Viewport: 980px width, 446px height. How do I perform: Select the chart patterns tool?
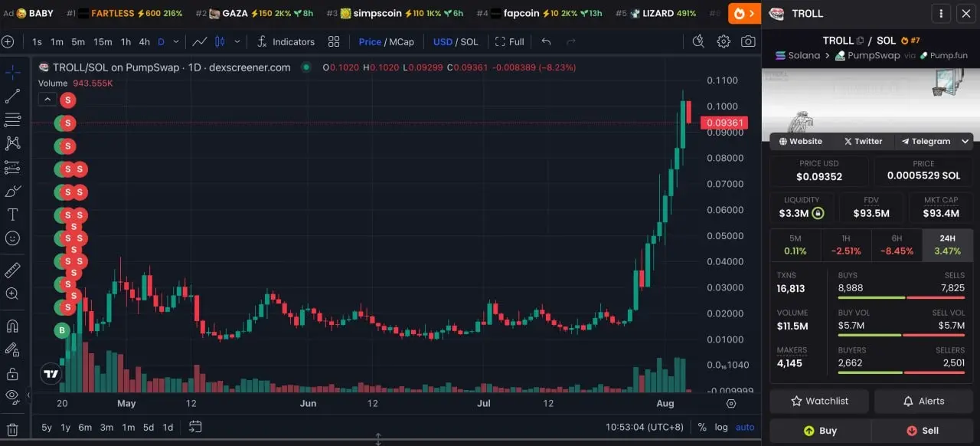coord(12,143)
